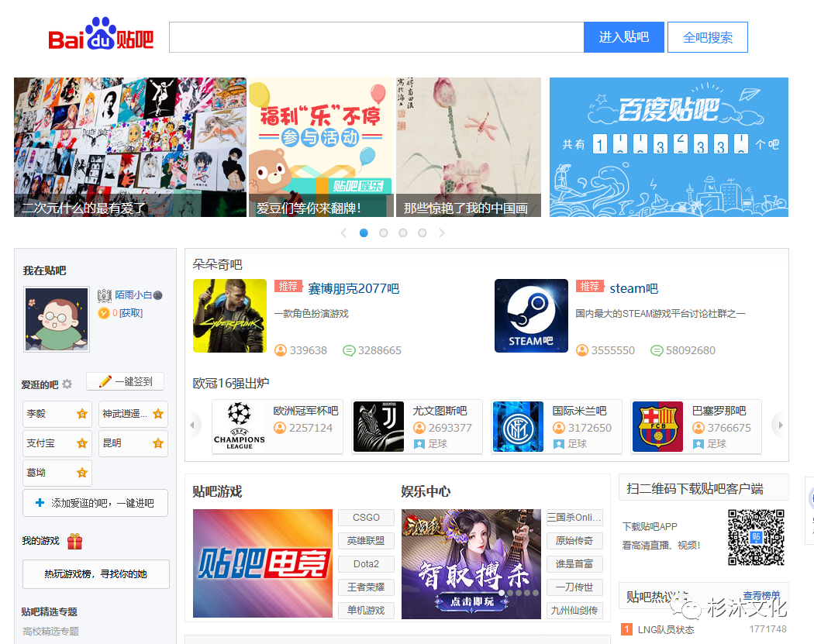Open the 国际米兰吧 link
Image resolution: width=814 pixels, height=644 pixels.
(x=579, y=411)
